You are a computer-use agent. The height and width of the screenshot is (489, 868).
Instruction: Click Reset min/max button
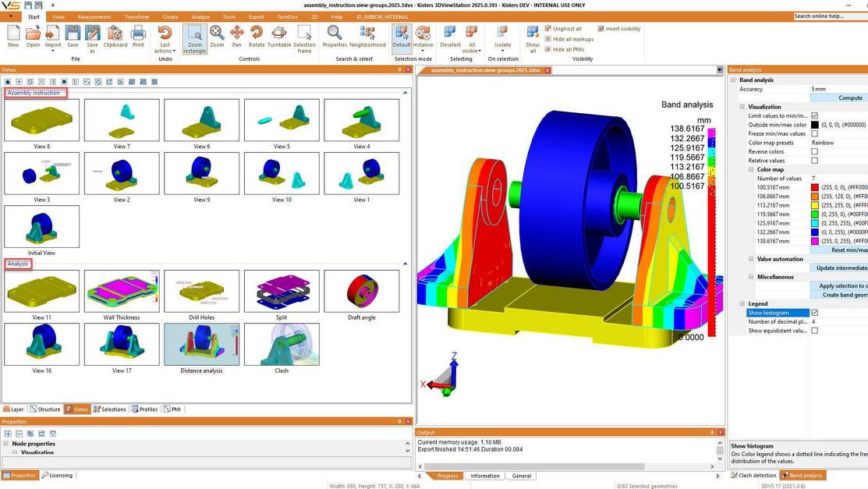coord(839,250)
